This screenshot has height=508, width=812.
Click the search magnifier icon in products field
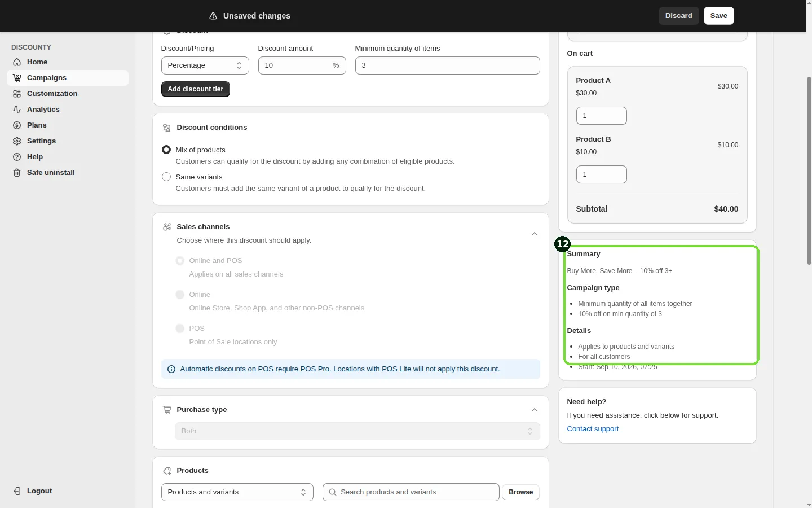[x=333, y=492]
